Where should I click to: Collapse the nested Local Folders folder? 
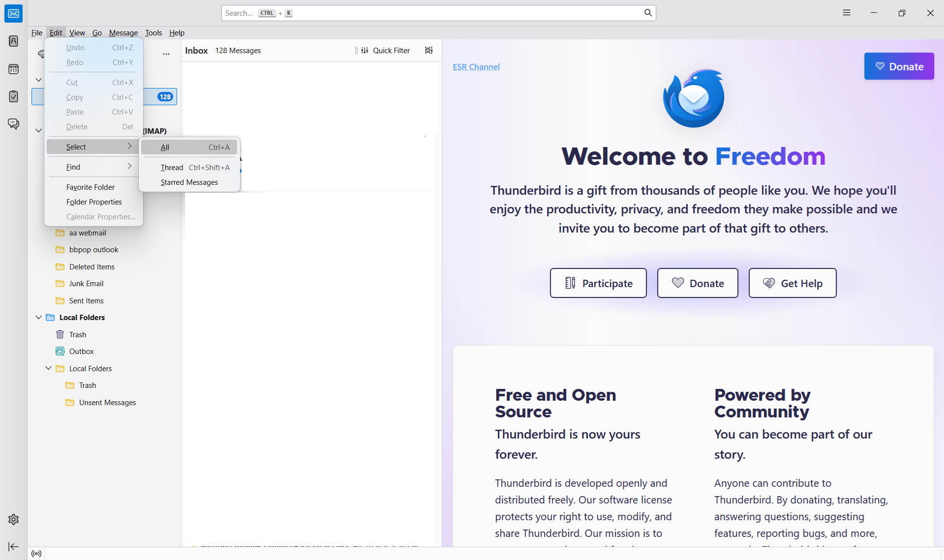(x=48, y=368)
